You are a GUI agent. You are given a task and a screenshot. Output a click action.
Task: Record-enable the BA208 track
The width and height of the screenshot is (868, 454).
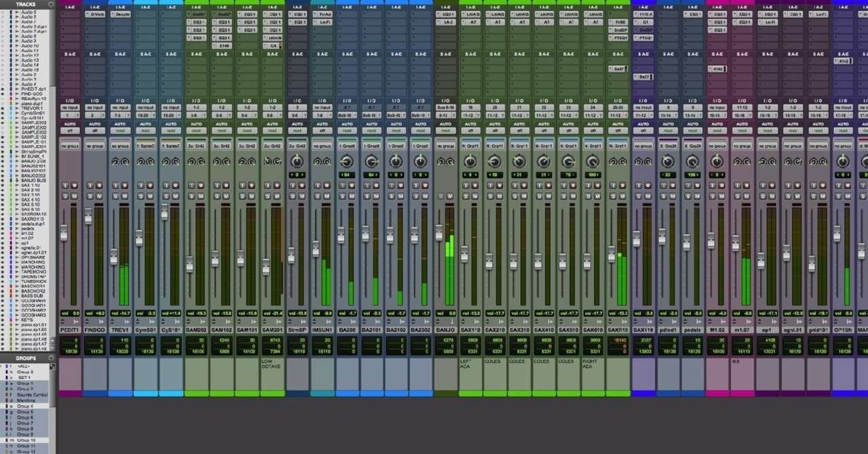(352, 186)
